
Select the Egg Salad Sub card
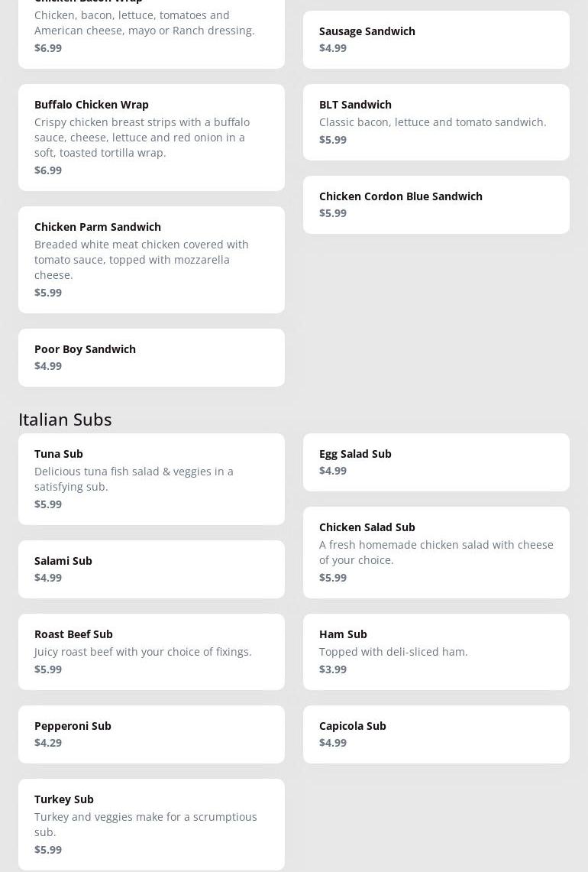tap(436, 462)
